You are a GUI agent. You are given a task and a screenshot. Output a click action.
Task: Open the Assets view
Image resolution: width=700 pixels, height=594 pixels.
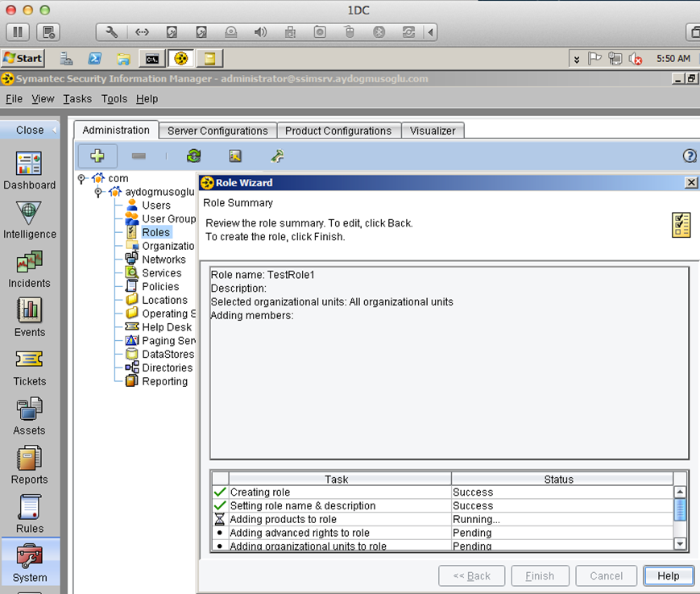coord(30,416)
